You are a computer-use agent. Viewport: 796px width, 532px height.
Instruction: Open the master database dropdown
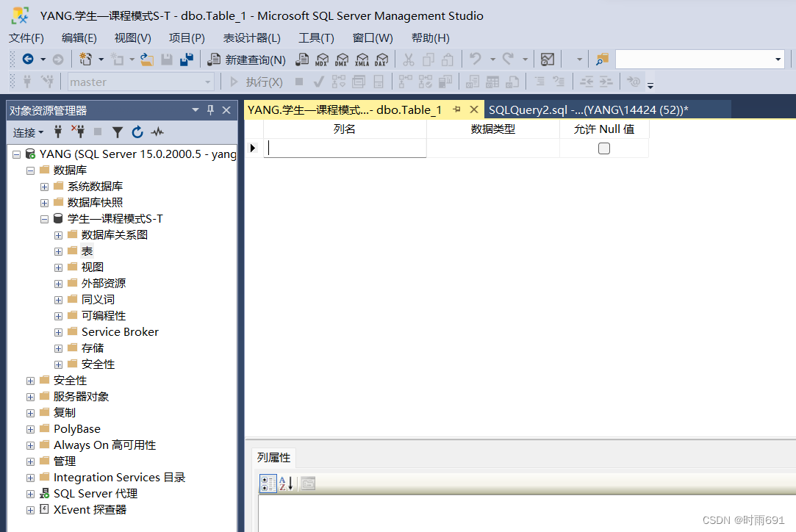pyautogui.click(x=207, y=82)
